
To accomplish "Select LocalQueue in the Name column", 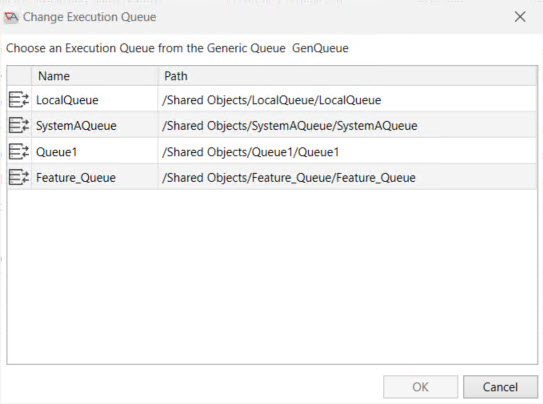I will coord(67,100).
